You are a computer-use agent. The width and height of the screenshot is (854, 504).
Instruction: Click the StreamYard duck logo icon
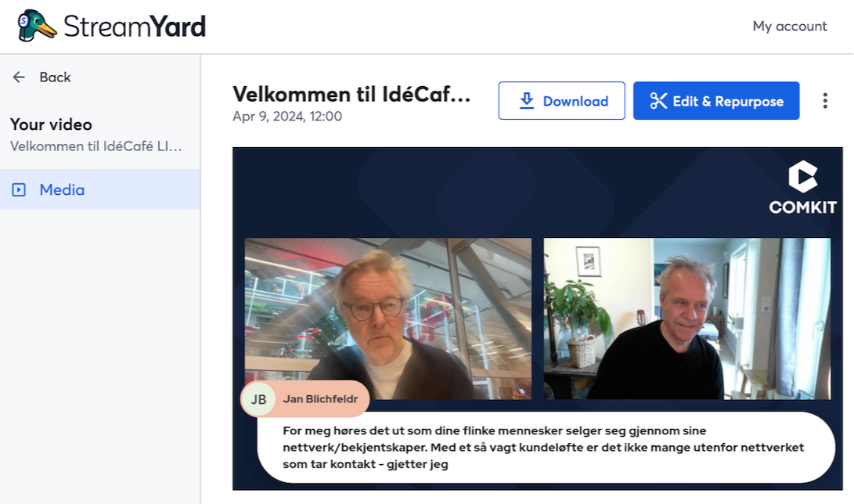36,26
